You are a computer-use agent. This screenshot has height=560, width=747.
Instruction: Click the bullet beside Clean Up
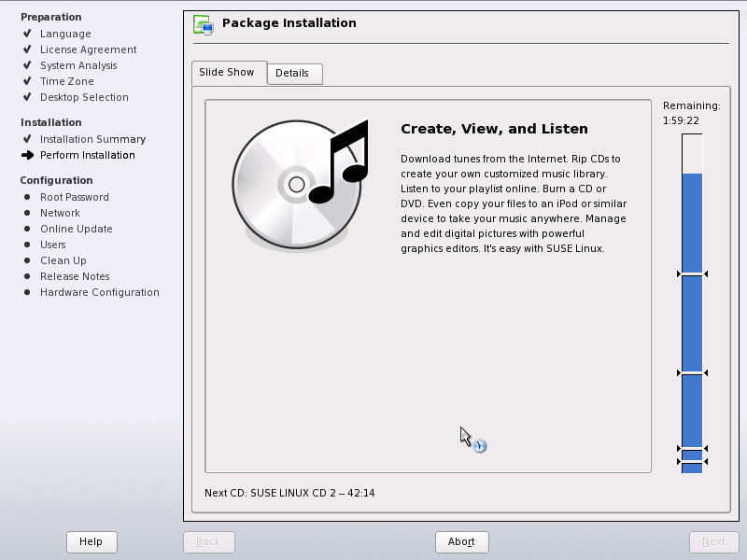(x=27, y=260)
